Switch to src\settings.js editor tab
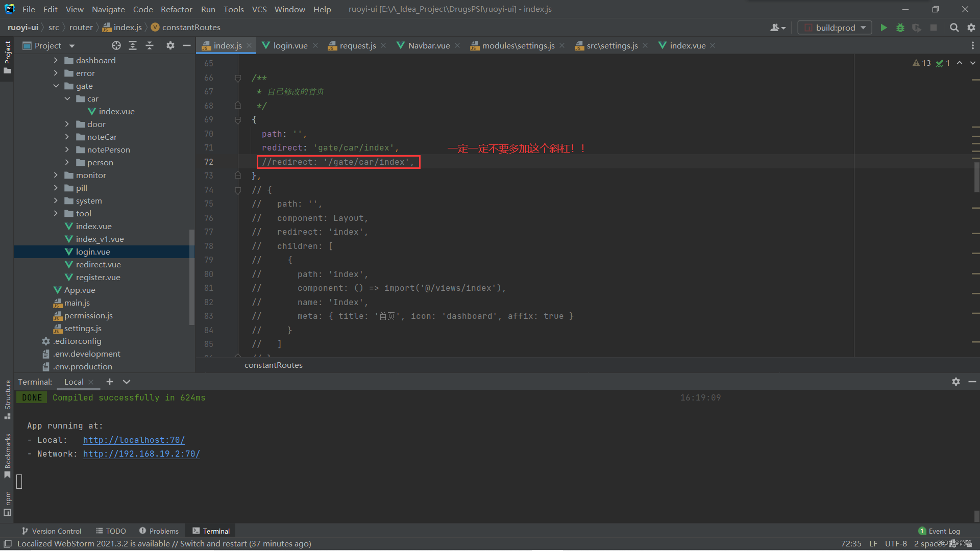980x551 pixels. pos(612,45)
